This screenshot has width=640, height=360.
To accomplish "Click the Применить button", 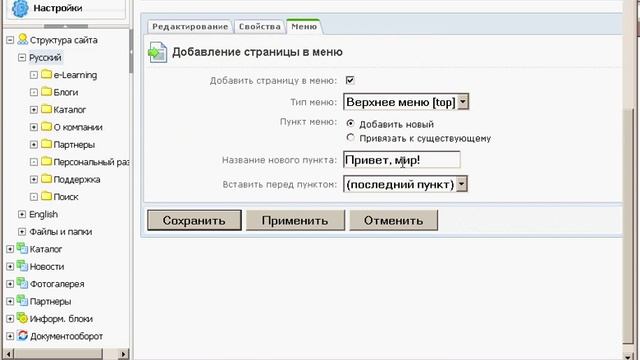I will (295, 220).
